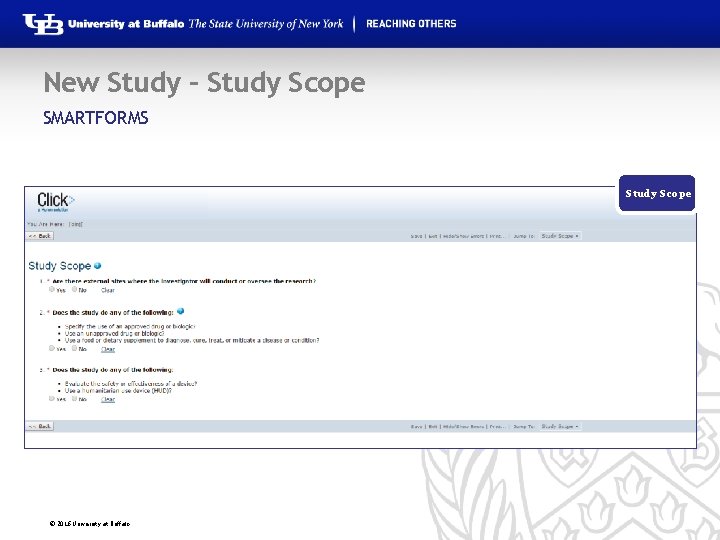Click the University at Buffalo copyright notice
Screen dimensions: 720x540
(x=90, y=523)
